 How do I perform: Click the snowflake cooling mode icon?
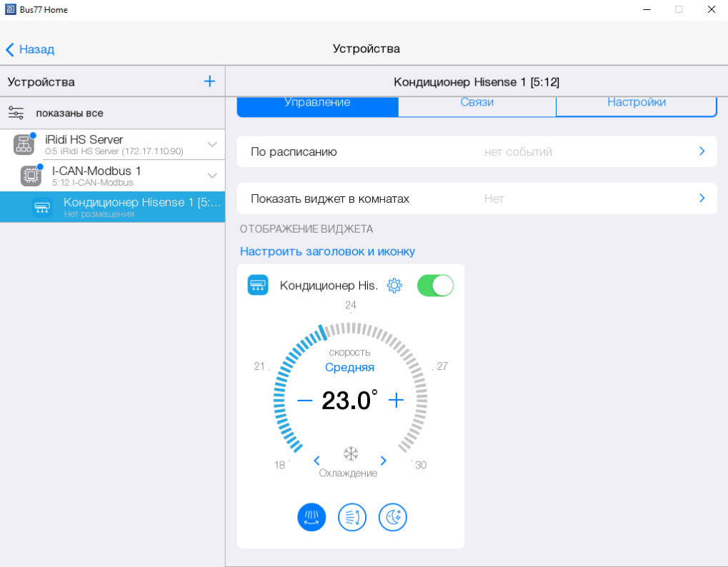tap(350, 454)
